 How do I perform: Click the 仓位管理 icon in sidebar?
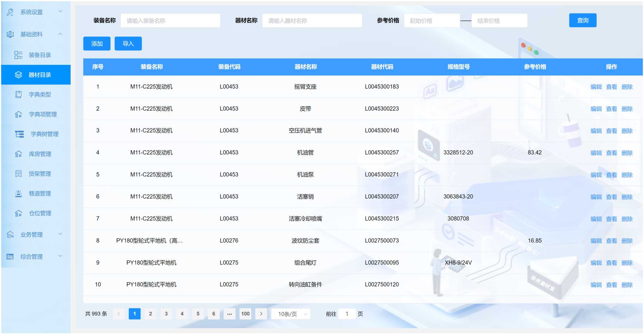[18, 213]
